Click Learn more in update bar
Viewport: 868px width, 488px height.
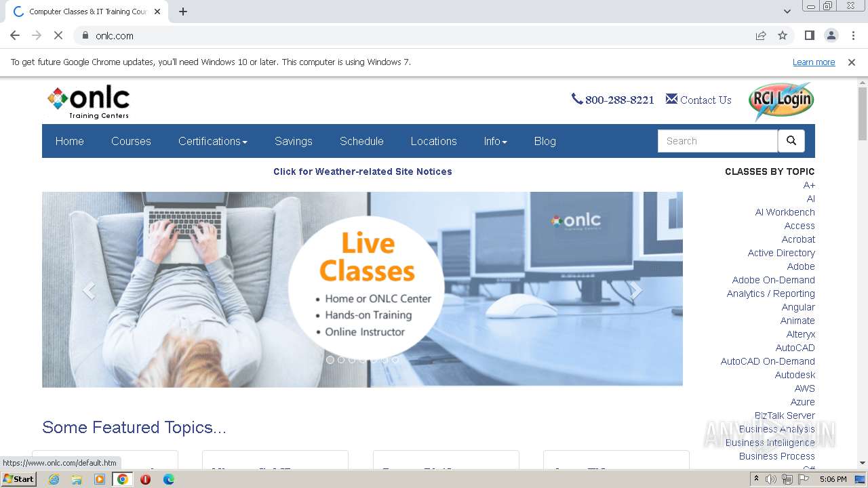coord(814,62)
